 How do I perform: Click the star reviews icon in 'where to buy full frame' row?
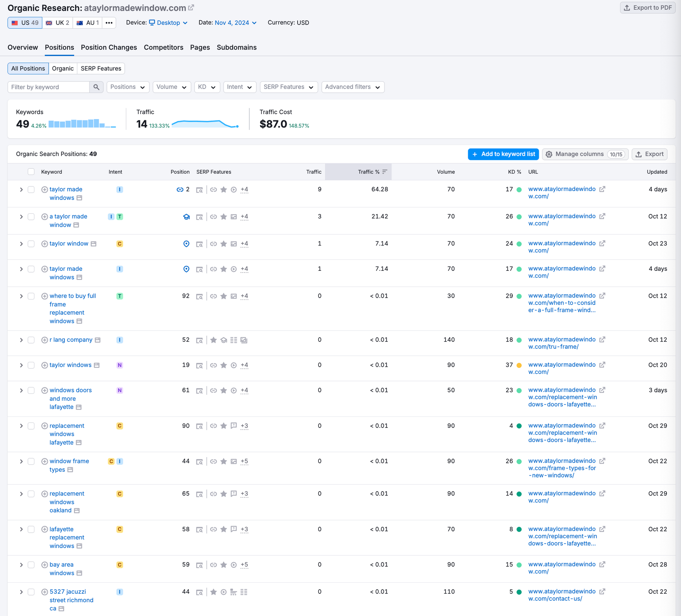click(x=224, y=296)
